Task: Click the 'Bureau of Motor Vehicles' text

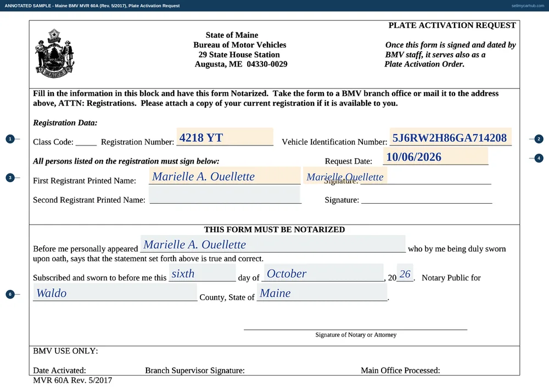Action: point(240,45)
